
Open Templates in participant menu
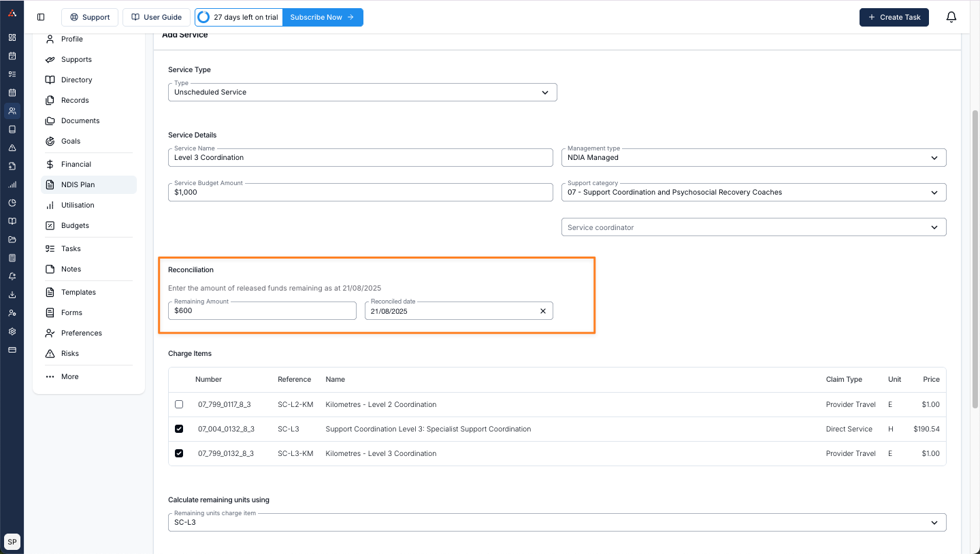pyautogui.click(x=88, y=292)
